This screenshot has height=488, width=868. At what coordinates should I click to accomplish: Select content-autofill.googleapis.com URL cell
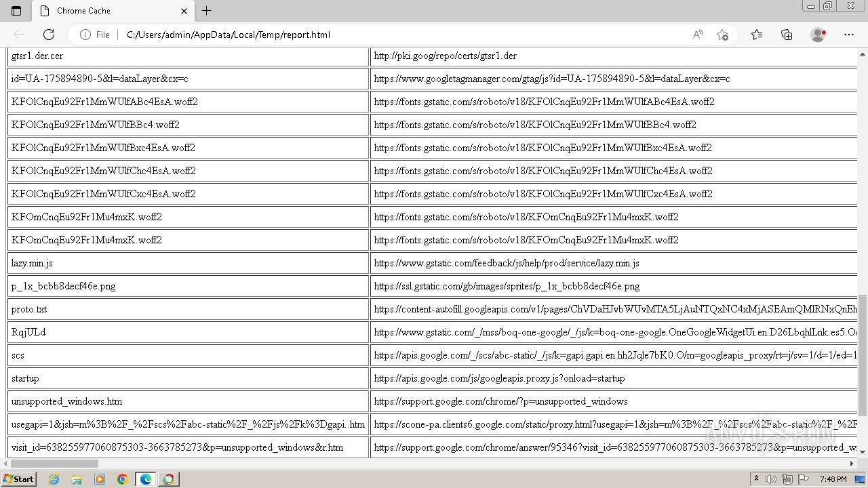pos(614,309)
